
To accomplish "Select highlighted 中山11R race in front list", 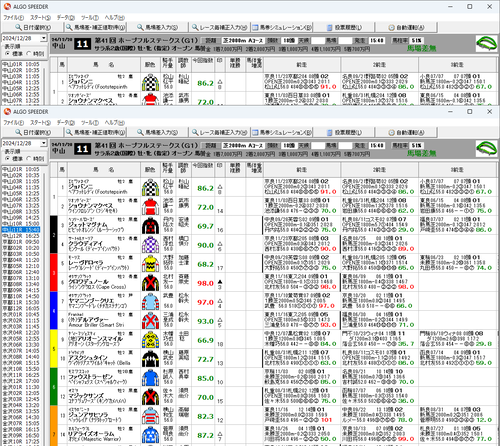I will [x=21, y=230].
